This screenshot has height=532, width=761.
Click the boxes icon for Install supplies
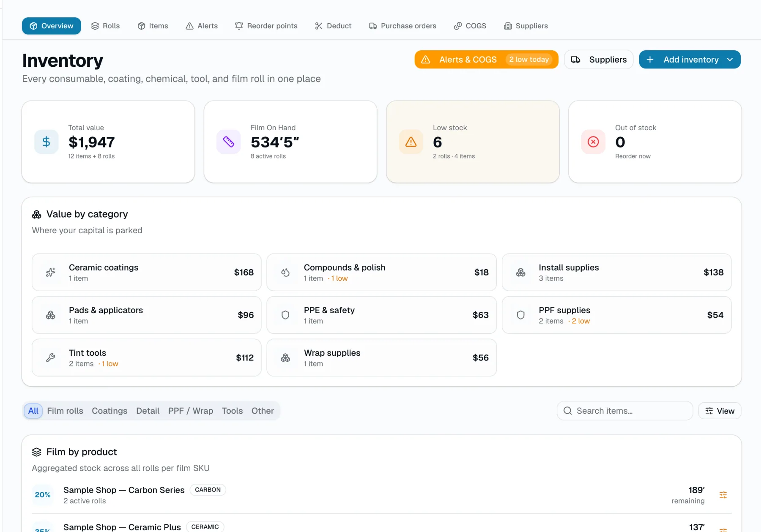[521, 273]
